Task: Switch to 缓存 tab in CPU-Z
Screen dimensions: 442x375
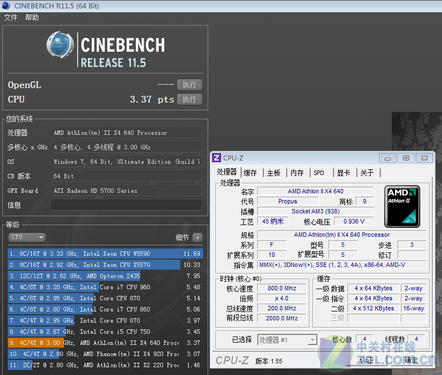Action: pyautogui.click(x=250, y=173)
